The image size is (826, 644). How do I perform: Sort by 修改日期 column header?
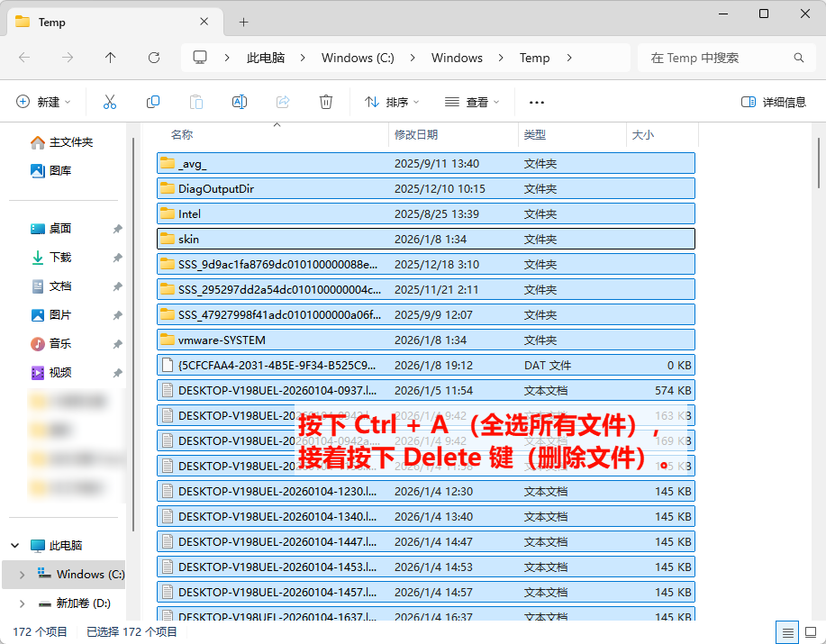(x=416, y=135)
